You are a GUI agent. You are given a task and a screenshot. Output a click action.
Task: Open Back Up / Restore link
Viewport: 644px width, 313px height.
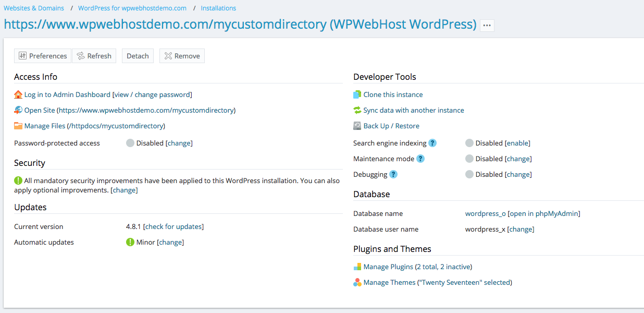click(x=391, y=126)
